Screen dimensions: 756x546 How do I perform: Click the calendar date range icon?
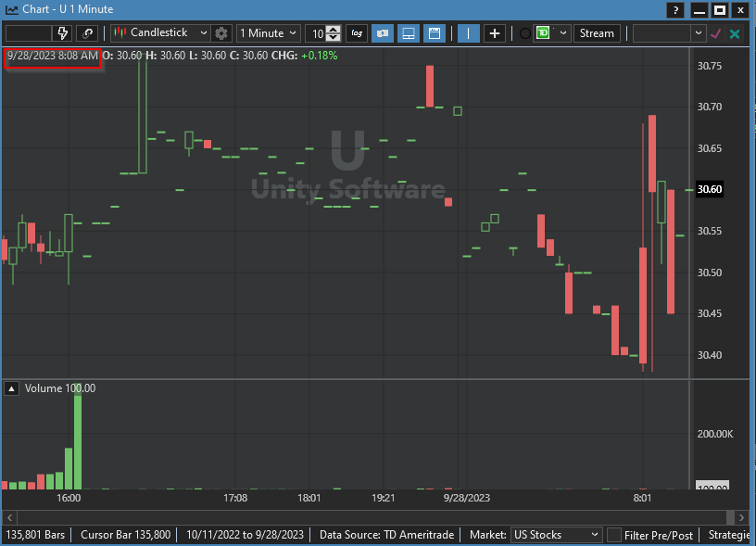point(434,33)
